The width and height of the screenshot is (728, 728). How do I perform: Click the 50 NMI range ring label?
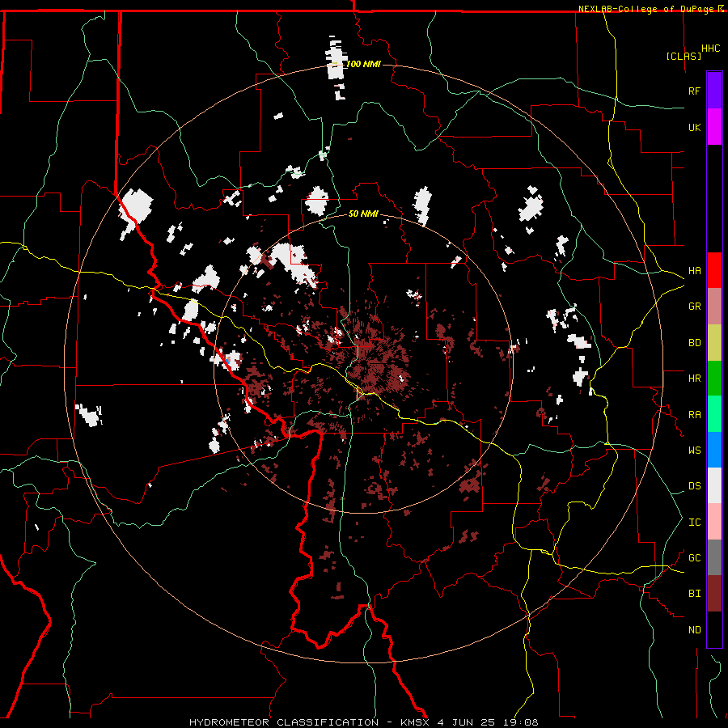pyautogui.click(x=363, y=214)
